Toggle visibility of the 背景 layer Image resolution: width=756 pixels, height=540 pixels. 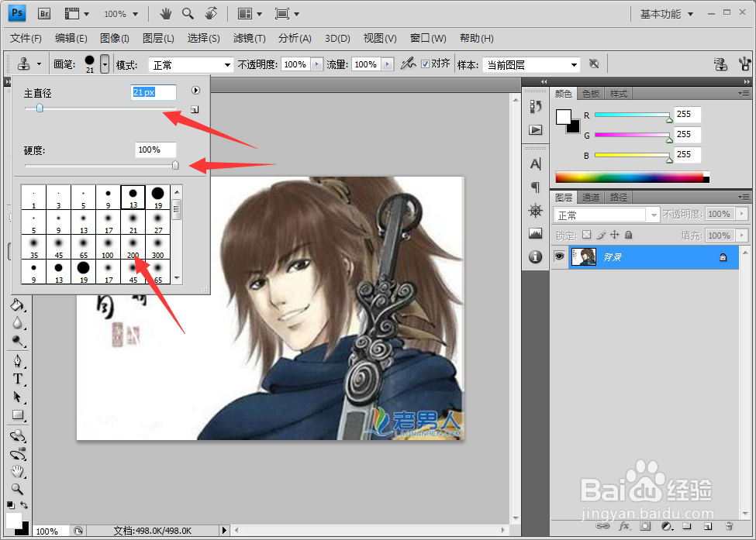559,256
